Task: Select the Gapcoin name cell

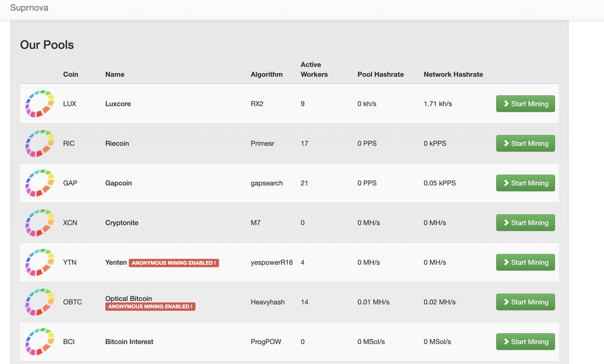Action: pyautogui.click(x=118, y=183)
